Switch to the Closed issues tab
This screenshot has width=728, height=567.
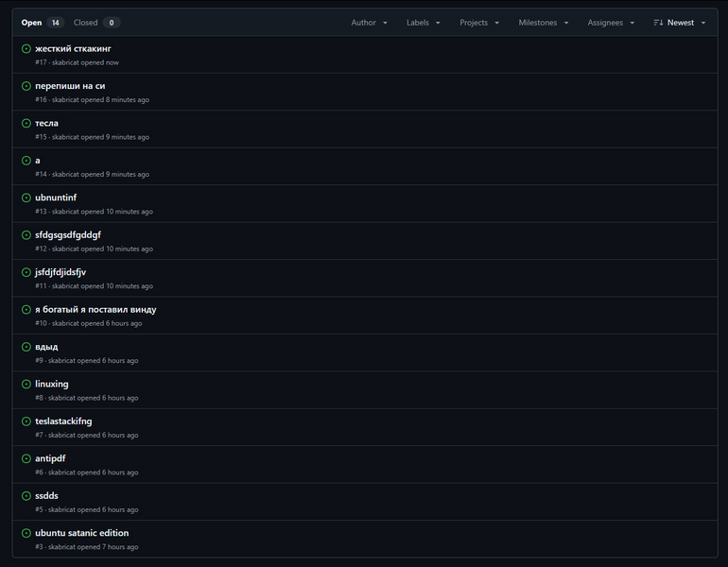pos(95,23)
